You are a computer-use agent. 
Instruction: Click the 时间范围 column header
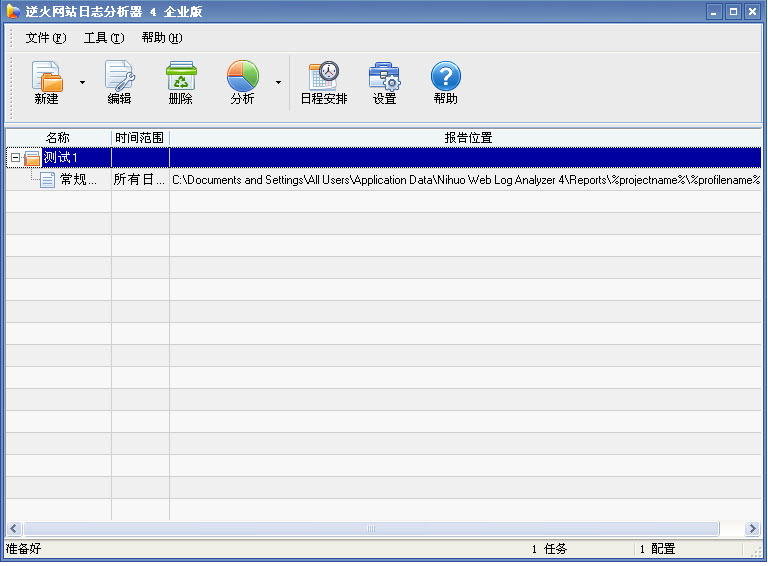(139, 137)
